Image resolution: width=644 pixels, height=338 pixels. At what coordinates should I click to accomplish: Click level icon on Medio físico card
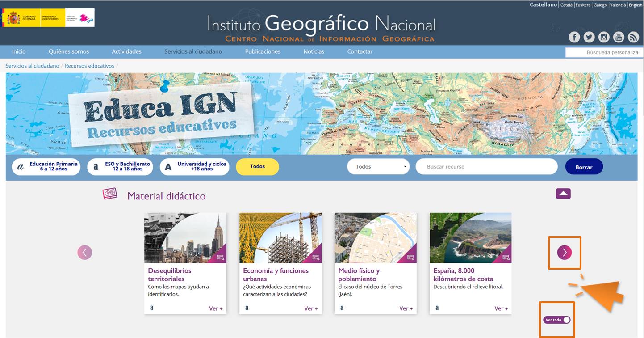342,308
